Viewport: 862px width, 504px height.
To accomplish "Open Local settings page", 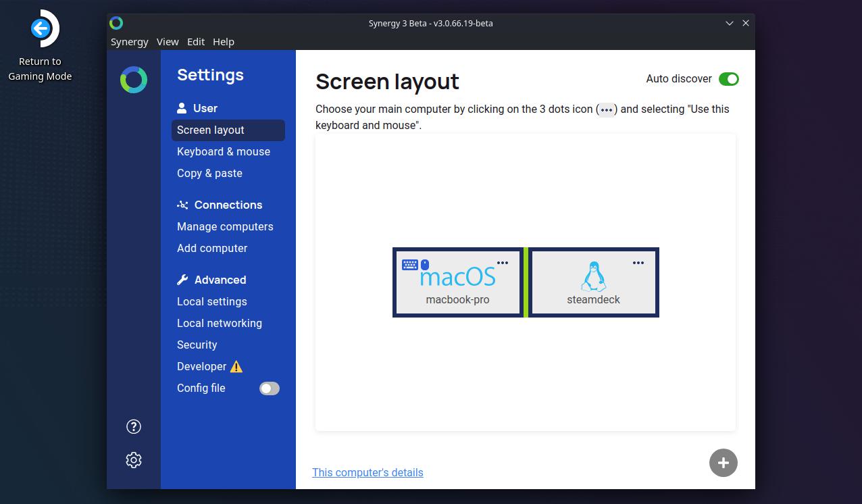I will point(212,301).
